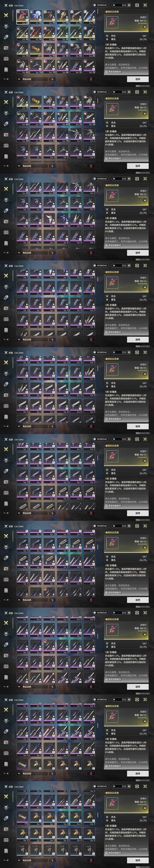Click the compass icon left of X in topmost header
The image size is (154, 868).
[137, 5]
